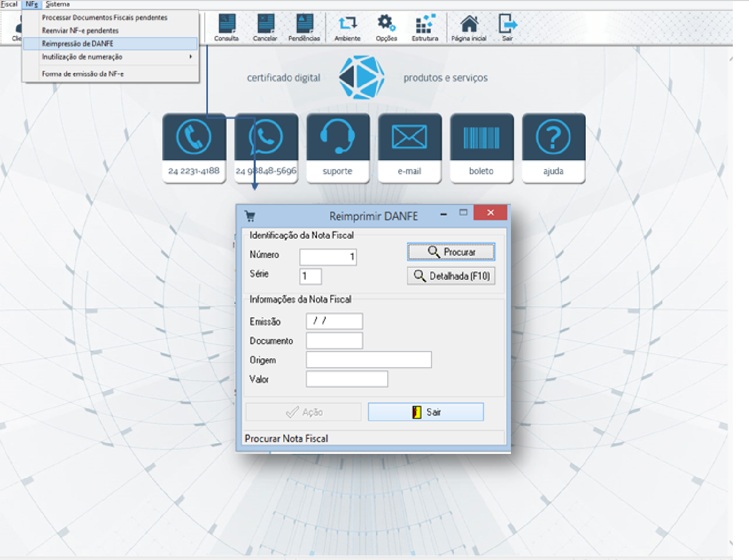Close the Reimprimir DANFE dialog
Image resolution: width=749 pixels, height=560 pixels.
490,213
